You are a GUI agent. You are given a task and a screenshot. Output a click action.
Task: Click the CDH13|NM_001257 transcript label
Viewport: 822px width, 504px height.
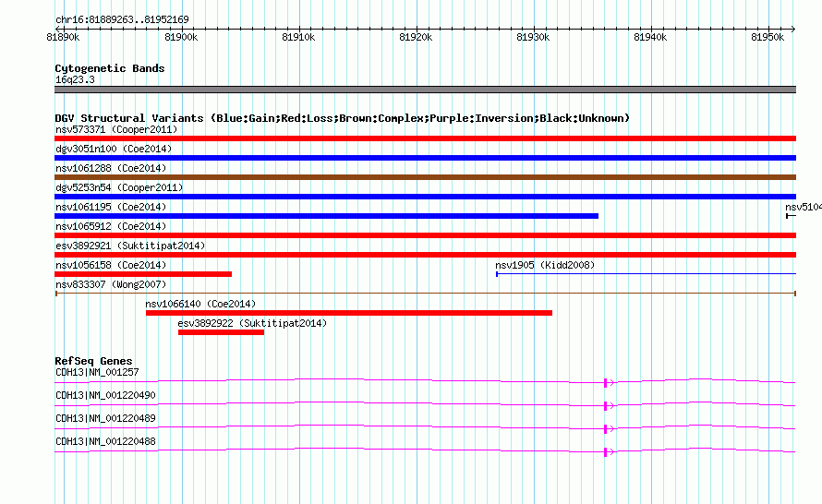pos(97,373)
